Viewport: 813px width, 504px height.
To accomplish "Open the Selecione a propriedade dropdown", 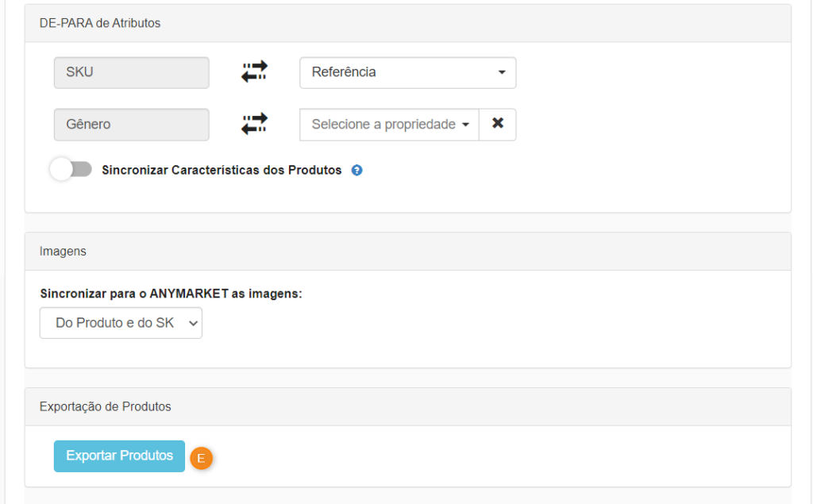I will (x=389, y=125).
